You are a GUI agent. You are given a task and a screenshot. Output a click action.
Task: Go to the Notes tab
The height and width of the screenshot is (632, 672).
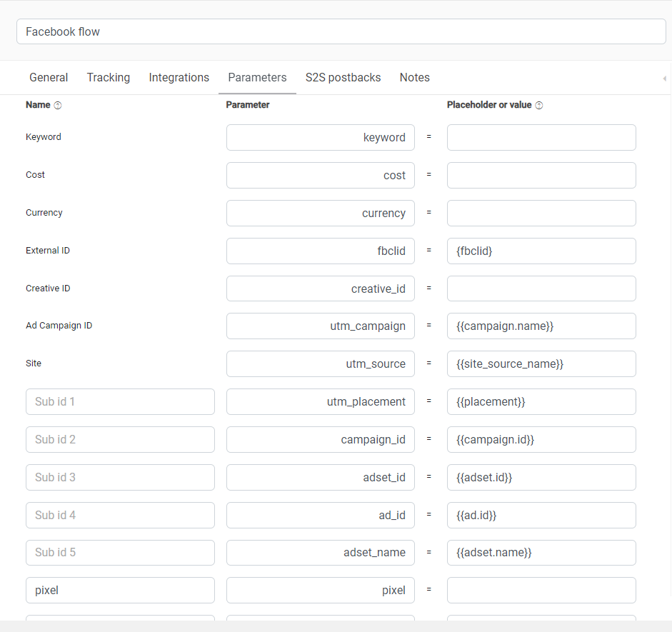point(414,78)
